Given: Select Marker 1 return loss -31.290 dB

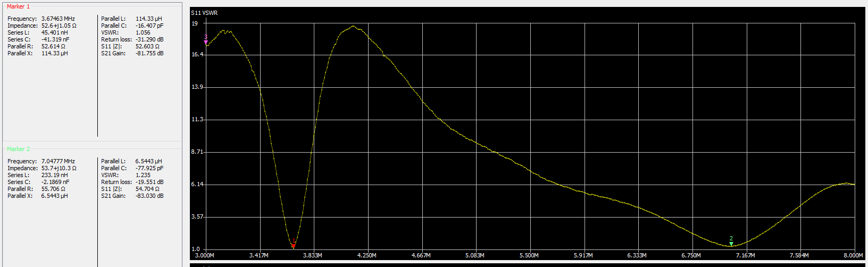Looking at the screenshot, I should tap(149, 39).
